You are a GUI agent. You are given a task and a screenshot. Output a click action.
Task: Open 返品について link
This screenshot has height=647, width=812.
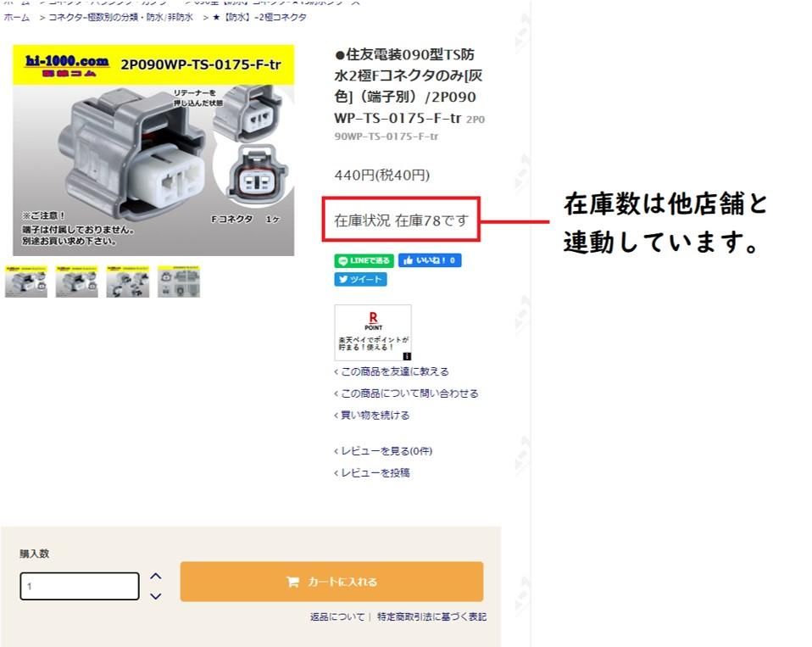[x=337, y=617]
